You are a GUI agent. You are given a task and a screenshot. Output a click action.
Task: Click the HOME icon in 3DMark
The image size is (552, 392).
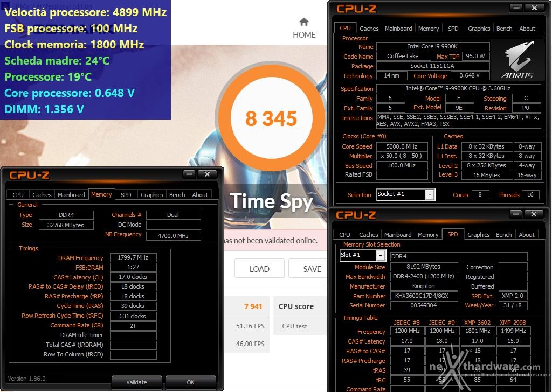pos(304,22)
